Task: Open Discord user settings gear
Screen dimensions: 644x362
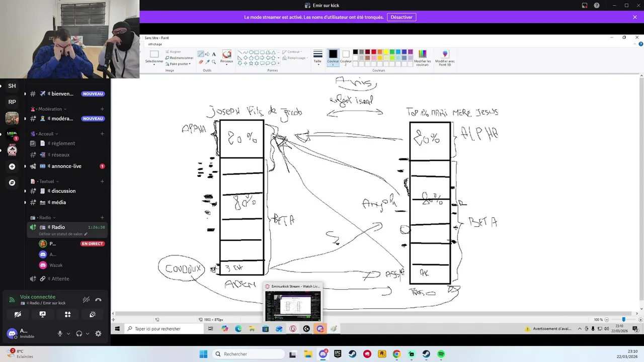Action: click(98, 333)
